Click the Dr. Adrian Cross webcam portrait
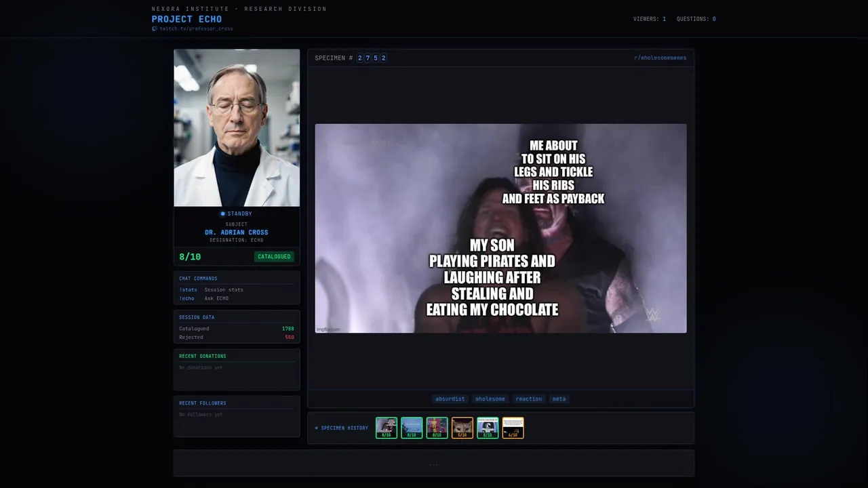The image size is (868, 488). point(237,127)
